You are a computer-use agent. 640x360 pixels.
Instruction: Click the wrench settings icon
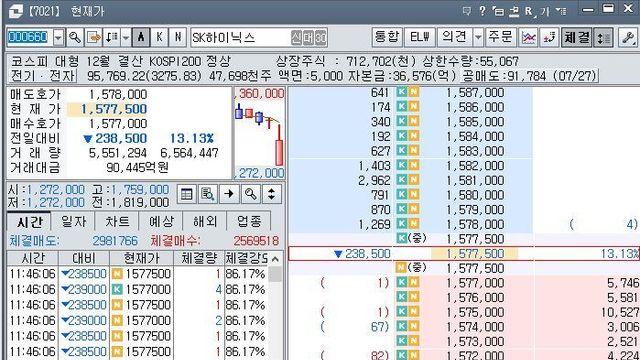pos(628,38)
